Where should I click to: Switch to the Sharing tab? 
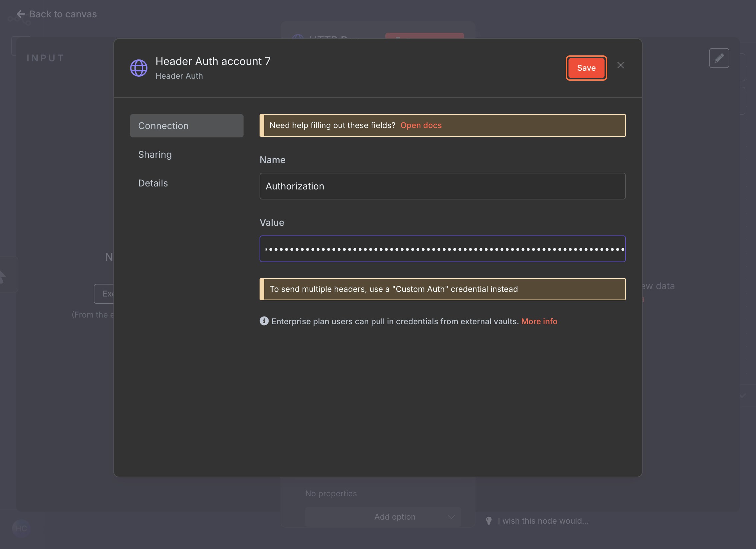(x=155, y=154)
